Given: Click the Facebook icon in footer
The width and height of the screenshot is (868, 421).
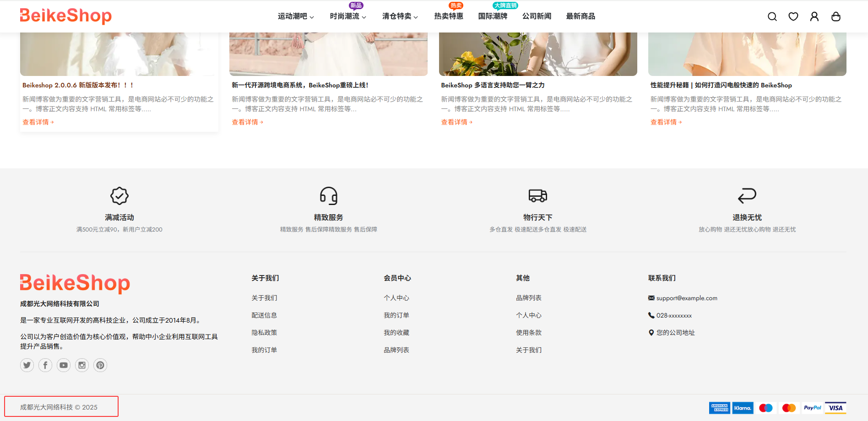Looking at the screenshot, I should coord(45,365).
